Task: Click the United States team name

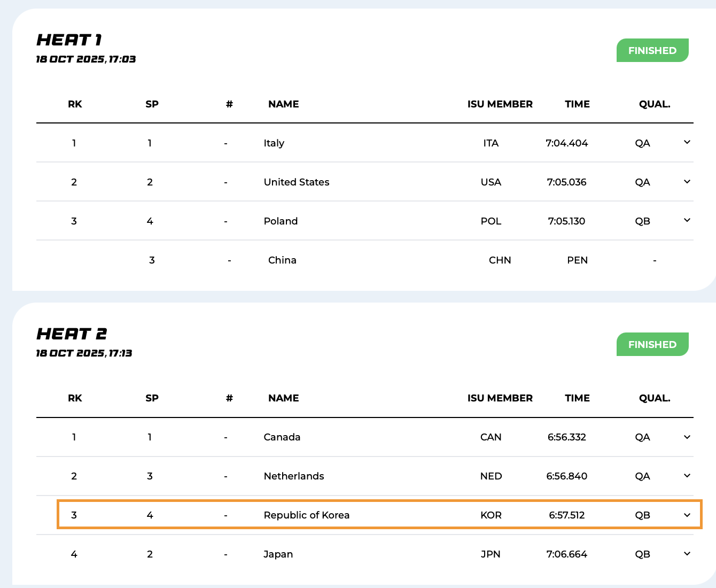Action: pyautogui.click(x=296, y=182)
